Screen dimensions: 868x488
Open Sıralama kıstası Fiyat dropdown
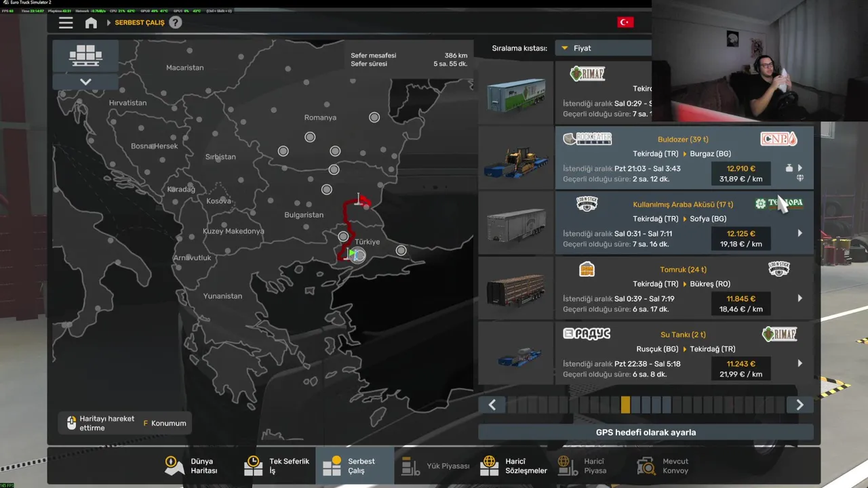click(603, 48)
